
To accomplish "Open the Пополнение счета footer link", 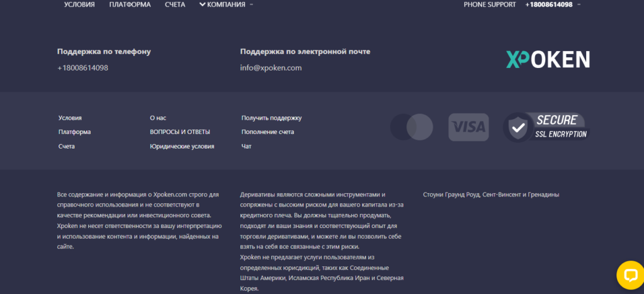I will [x=268, y=132].
